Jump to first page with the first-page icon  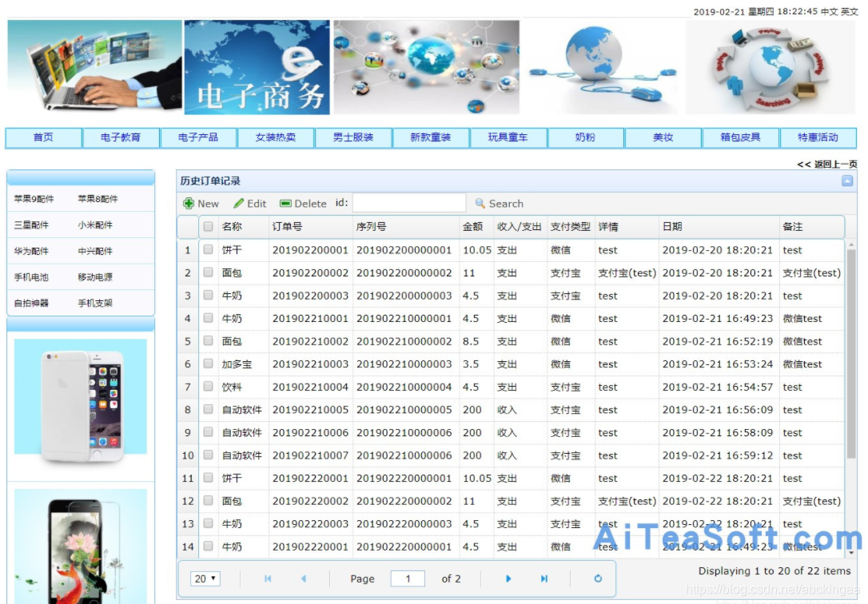[268, 578]
